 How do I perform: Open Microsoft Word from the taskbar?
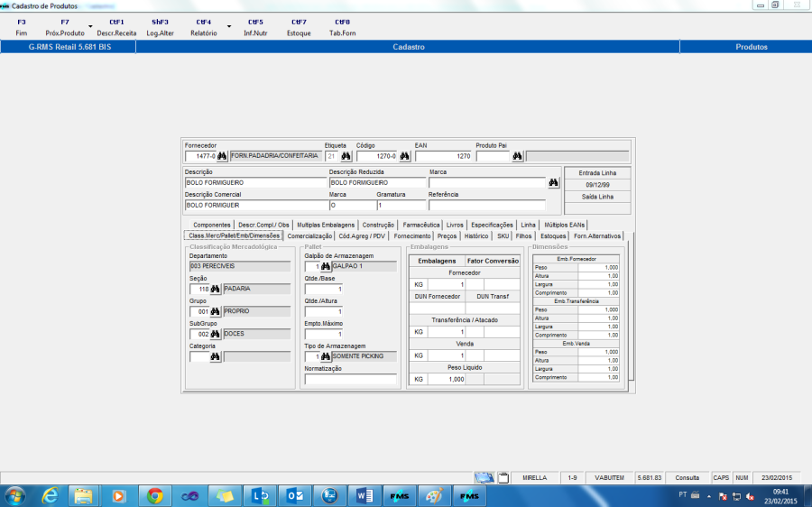pos(364,496)
